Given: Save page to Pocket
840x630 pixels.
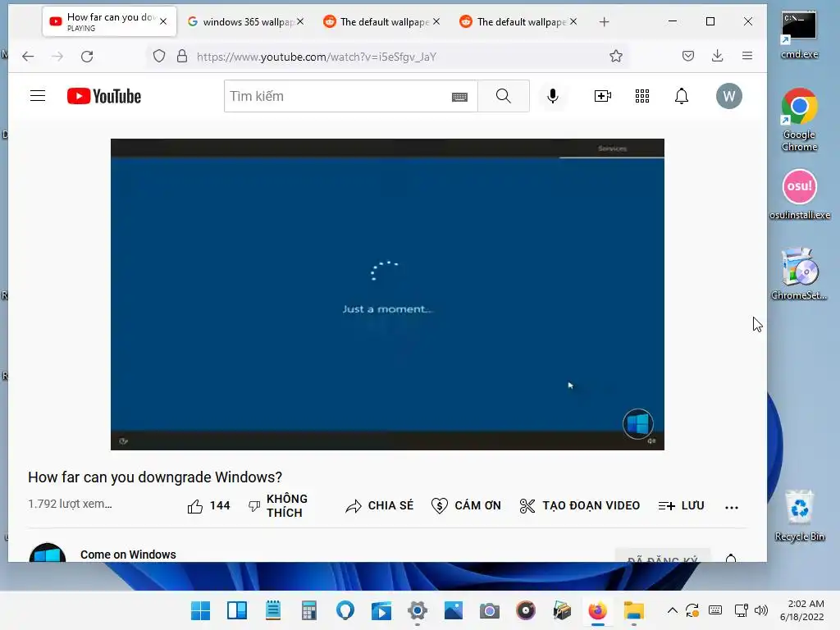Looking at the screenshot, I should (x=688, y=57).
